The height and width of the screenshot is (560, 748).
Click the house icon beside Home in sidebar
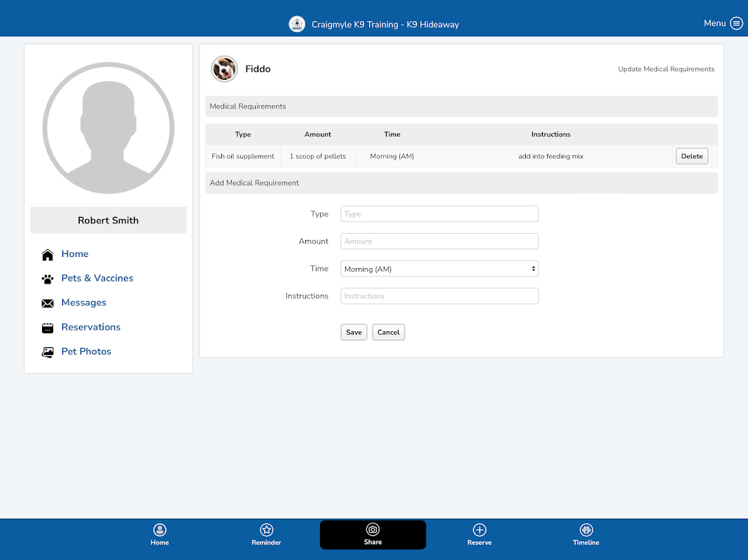click(x=48, y=255)
